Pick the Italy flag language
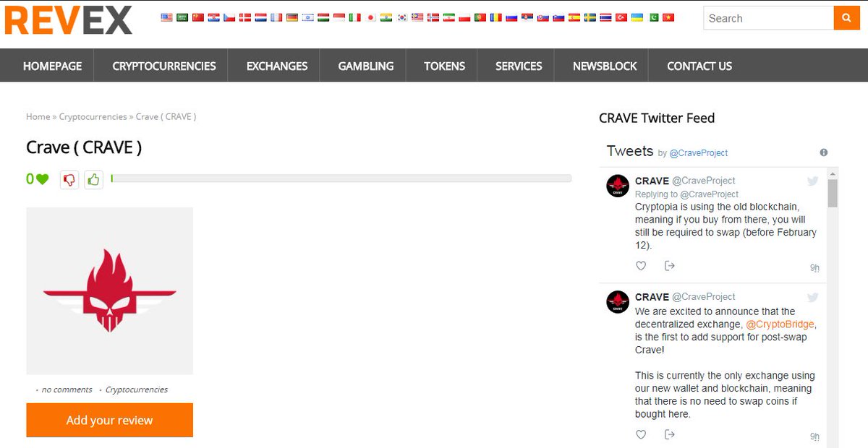Image resolution: width=868 pixels, height=448 pixels. click(355, 17)
